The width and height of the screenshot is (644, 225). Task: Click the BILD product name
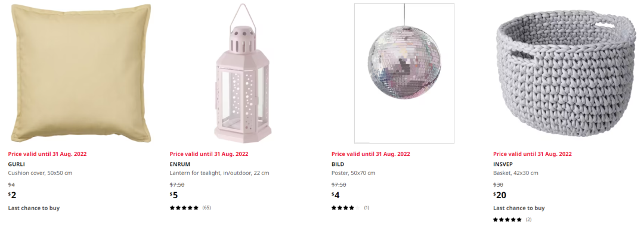(338, 164)
